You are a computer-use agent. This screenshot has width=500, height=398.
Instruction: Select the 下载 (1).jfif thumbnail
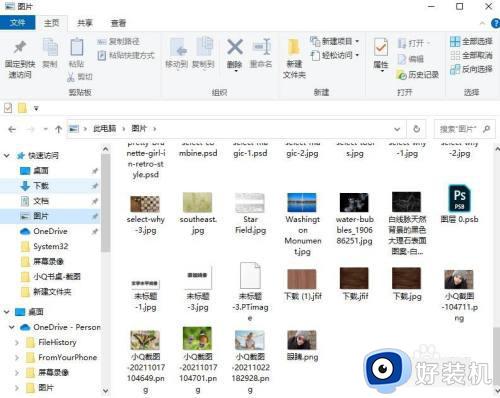302,279
